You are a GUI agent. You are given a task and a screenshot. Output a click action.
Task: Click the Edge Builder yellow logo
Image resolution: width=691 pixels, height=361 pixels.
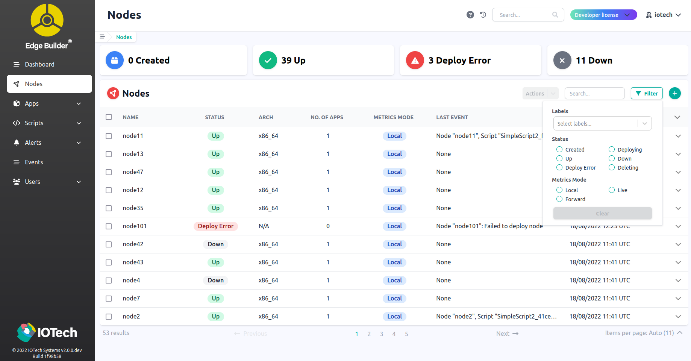[47, 20]
